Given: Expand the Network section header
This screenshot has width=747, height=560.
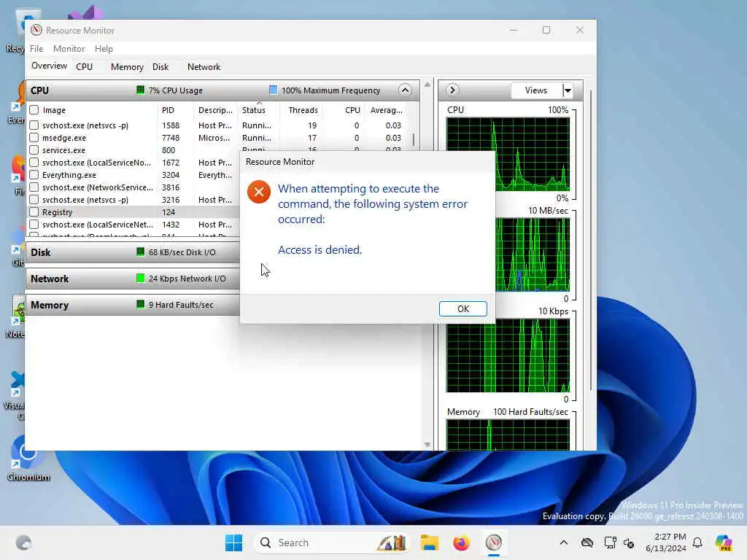Looking at the screenshot, I should [x=133, y=279].
